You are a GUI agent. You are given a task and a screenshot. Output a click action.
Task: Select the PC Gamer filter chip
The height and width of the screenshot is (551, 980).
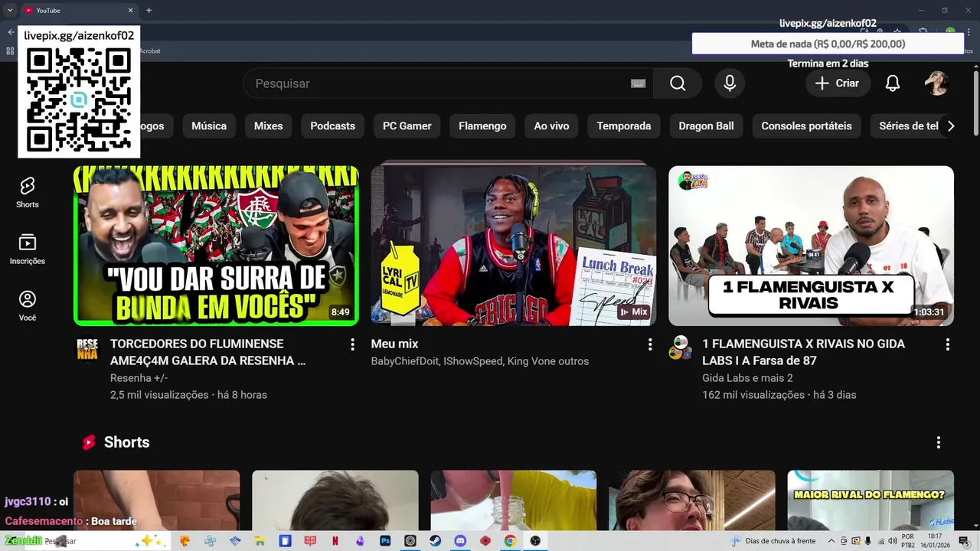pos(407,126)
